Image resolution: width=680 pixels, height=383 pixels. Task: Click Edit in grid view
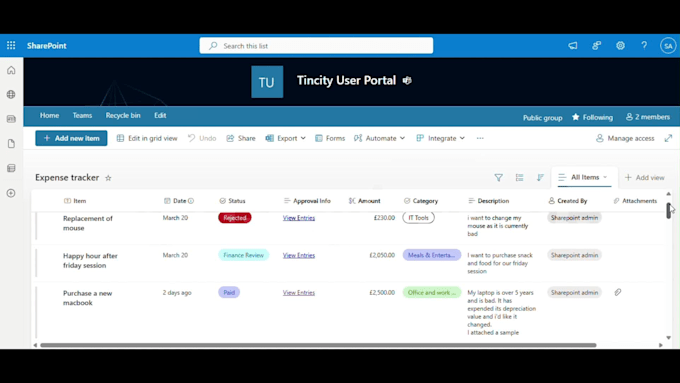tap(147, 138)
